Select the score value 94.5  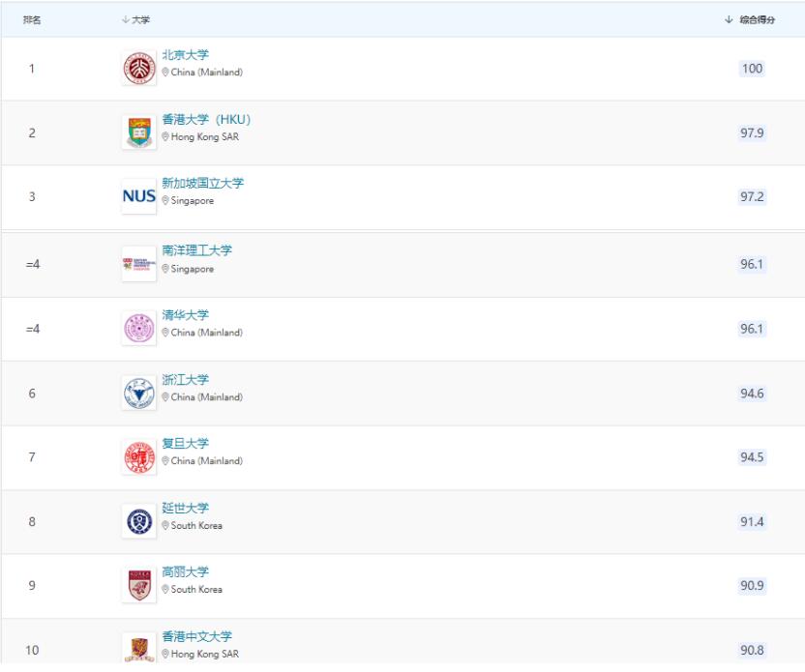click(752, 457)
